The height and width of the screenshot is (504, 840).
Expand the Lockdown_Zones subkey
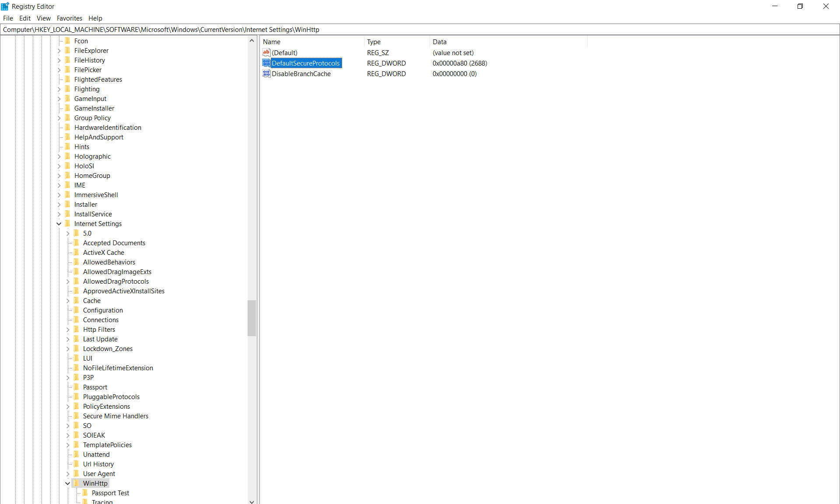68,348
